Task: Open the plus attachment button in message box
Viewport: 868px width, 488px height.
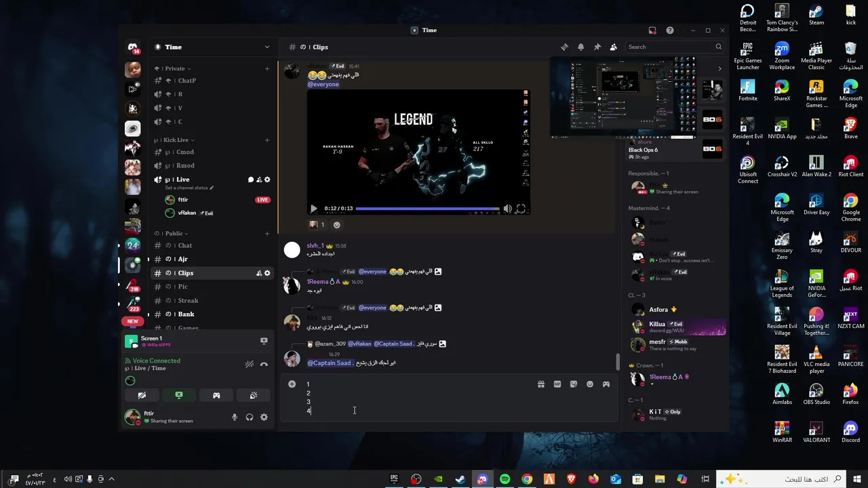Action: [x=292, y=384]
